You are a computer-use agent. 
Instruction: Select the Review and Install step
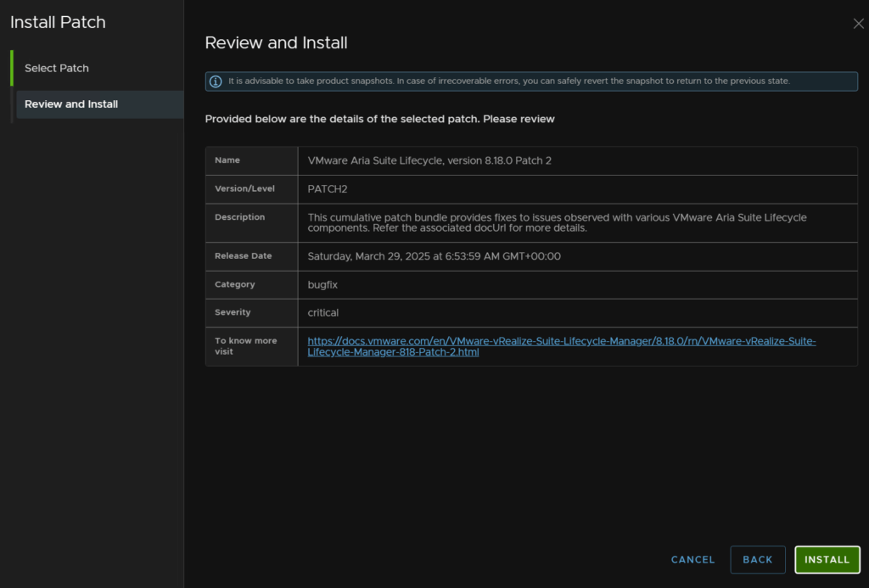100,104
